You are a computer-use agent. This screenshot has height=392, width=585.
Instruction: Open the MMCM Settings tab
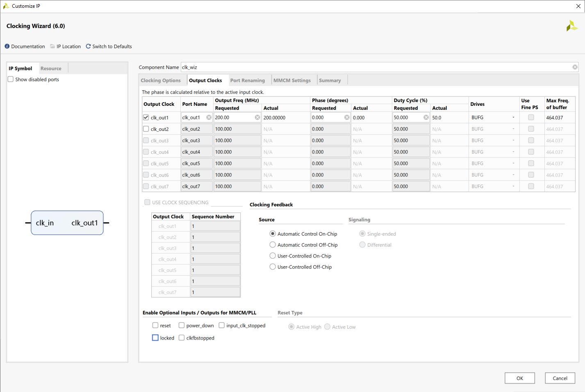pos(292,80)
